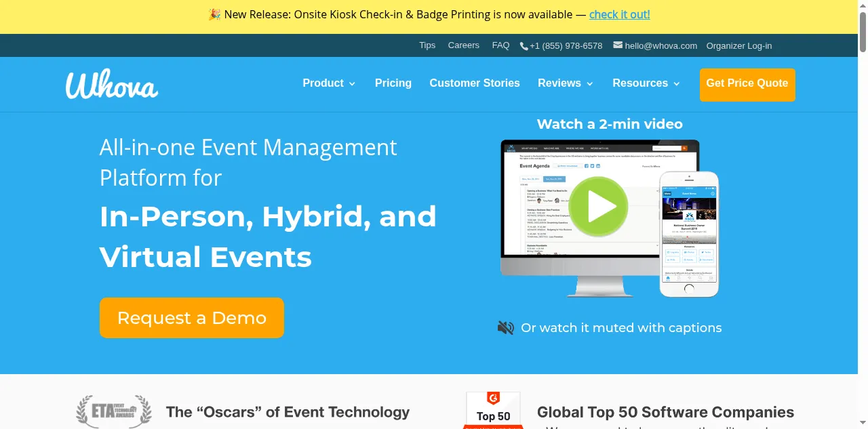
Task: Click 'Global Top 50 Software Companies' text
Action: [x=665, y=412]
